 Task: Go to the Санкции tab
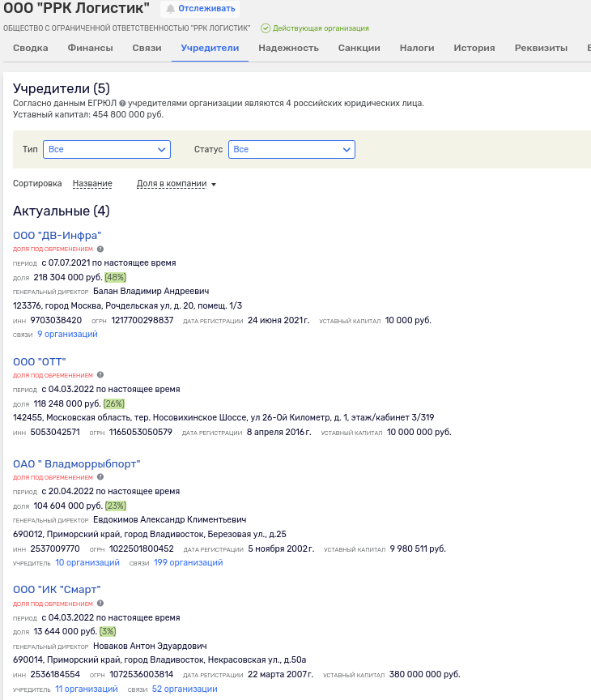click(359, 48)
